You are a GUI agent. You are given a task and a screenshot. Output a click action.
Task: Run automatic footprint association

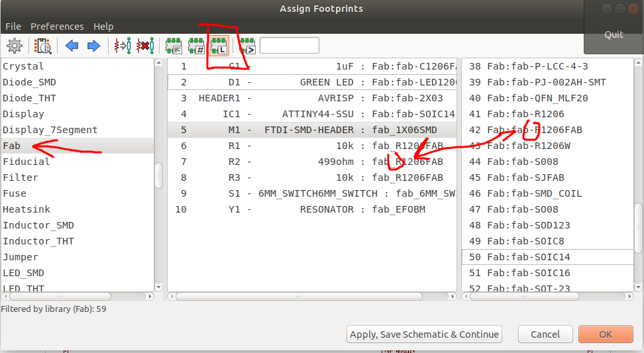click(123, 46)
